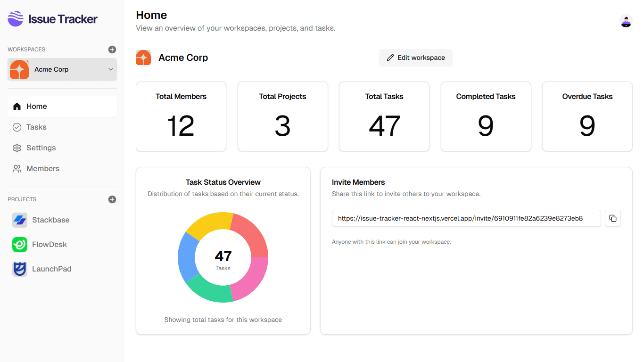Add a new workspace with plus icon
The height and width of the screenshot is (362, 644).
(112, 49)
